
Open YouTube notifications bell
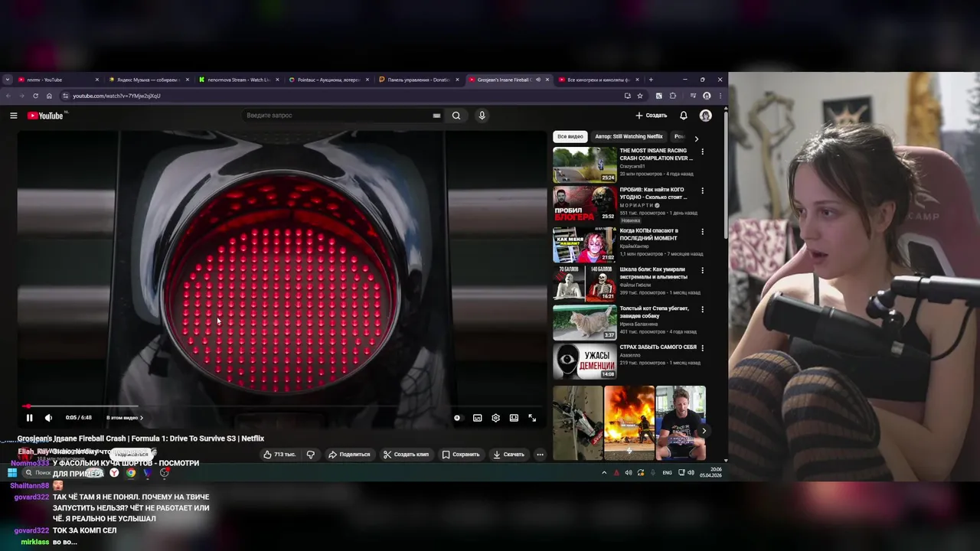pyautogui.click(x=684, y=116)
